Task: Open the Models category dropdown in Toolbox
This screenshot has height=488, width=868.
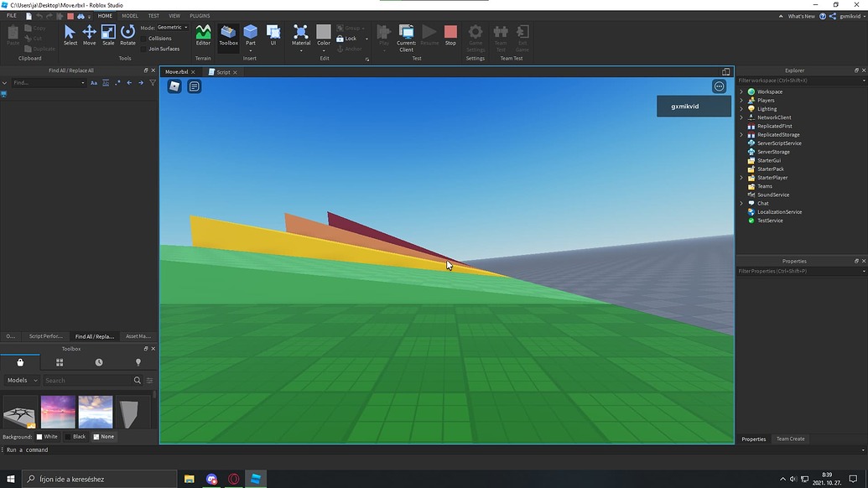Action: coord(22,381)
